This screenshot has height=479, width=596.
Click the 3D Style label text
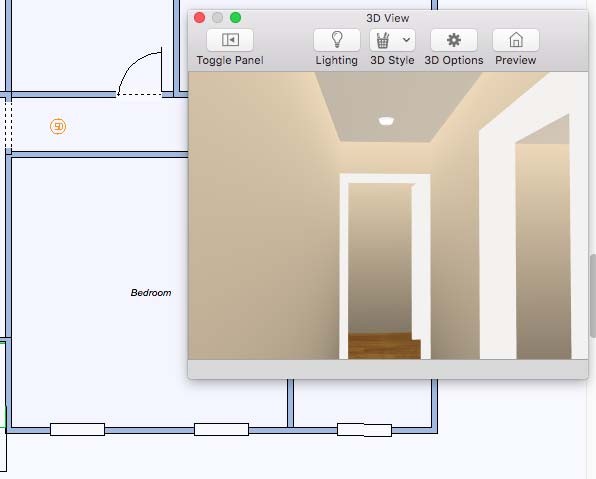(x=392, y=60)
